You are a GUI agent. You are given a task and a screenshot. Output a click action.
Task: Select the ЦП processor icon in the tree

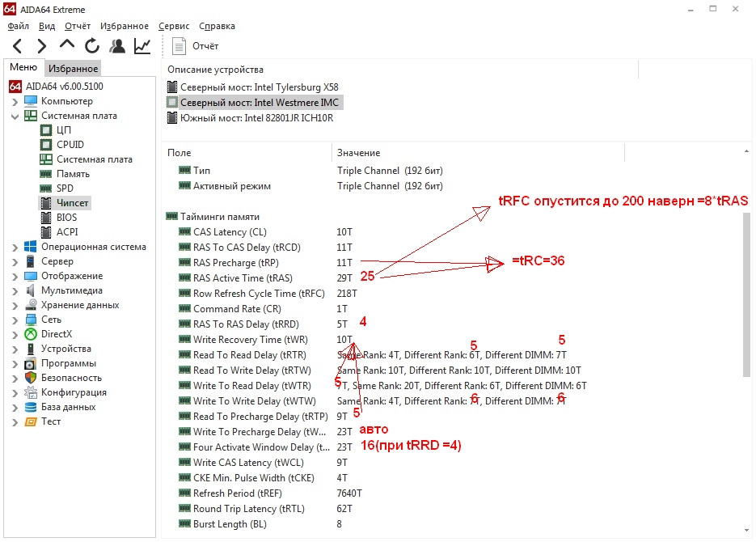[x=46, y=130]
